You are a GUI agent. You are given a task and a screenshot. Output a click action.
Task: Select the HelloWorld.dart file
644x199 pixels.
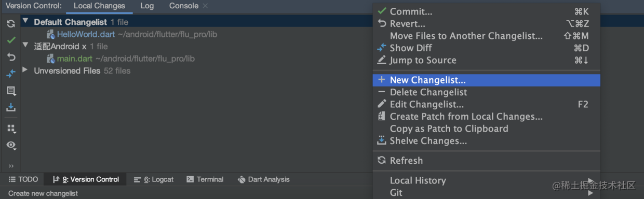[86, 34]
